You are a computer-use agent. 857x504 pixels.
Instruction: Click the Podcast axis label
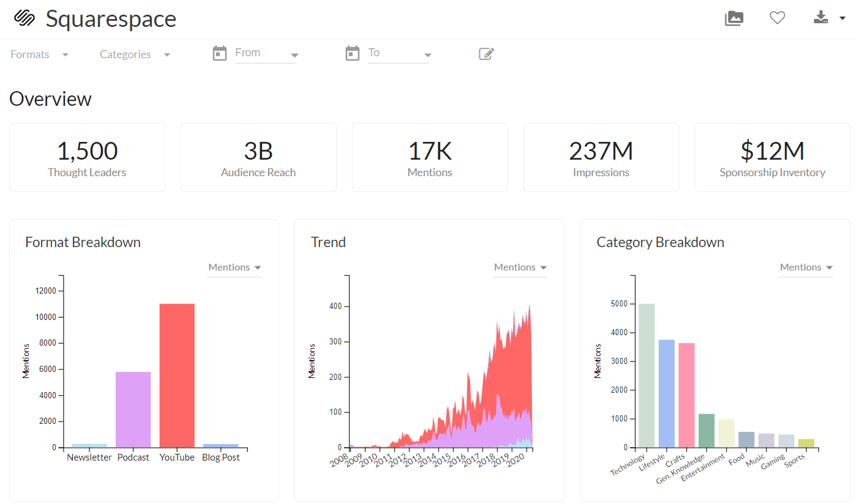[133, 458]
